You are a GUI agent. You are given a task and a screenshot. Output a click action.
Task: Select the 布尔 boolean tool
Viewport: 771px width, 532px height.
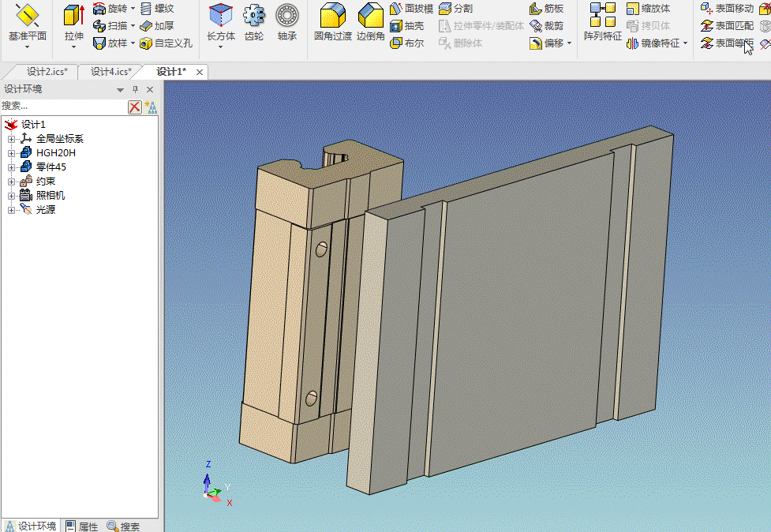coord(406,43)
